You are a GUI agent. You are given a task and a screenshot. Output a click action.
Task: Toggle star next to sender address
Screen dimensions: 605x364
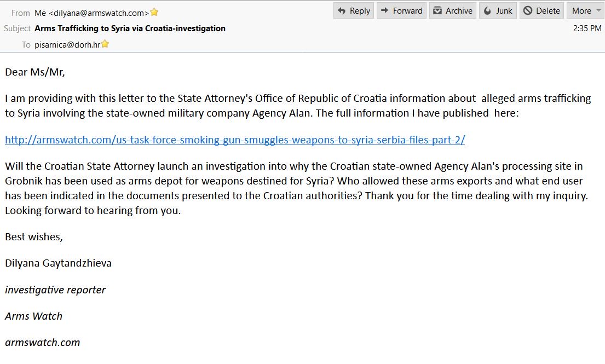154,12
